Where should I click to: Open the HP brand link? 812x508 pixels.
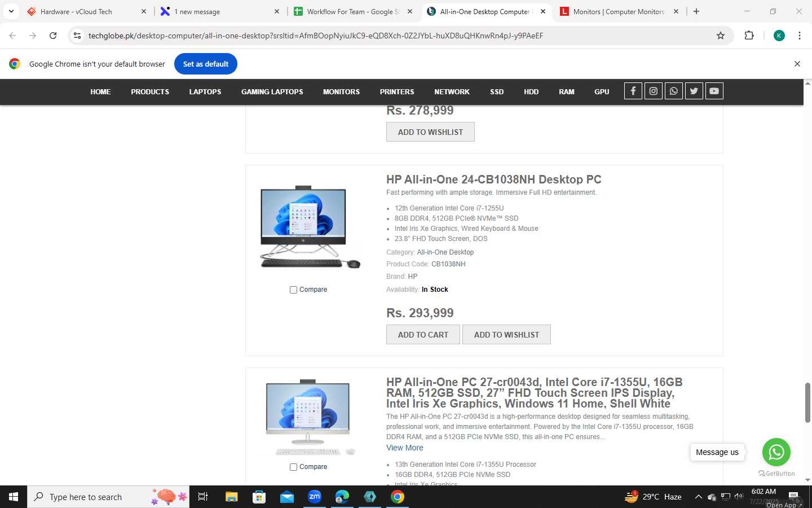click(x=413, y=277)
